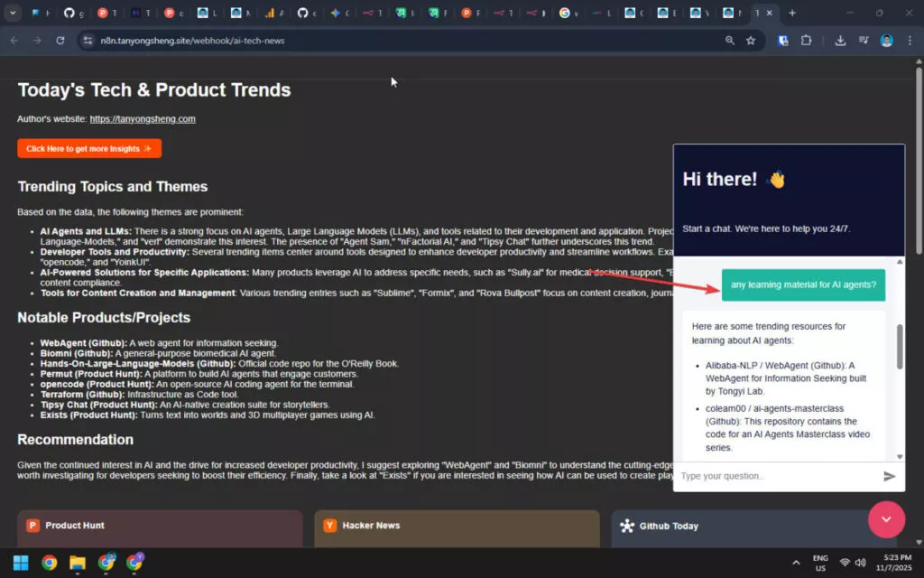Collapse the chat widget with the red chevron button
The height and width of the screenshot is (578, 924).
[x=886, y=519]
